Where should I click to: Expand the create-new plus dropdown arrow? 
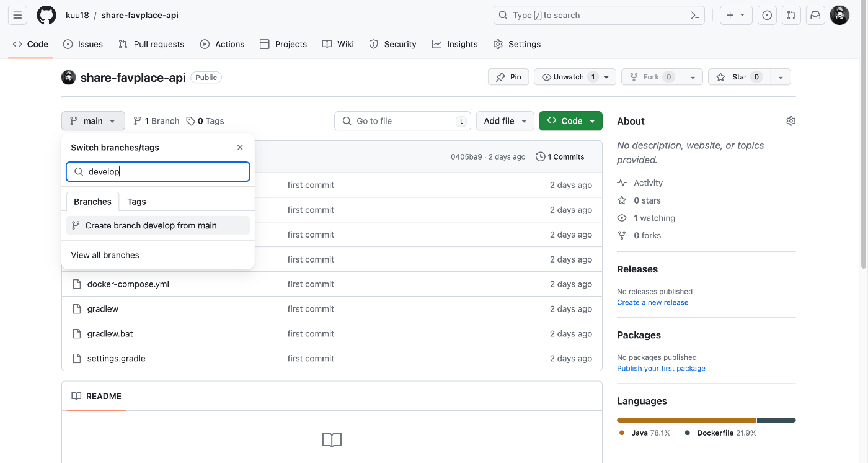coord(743,16)
